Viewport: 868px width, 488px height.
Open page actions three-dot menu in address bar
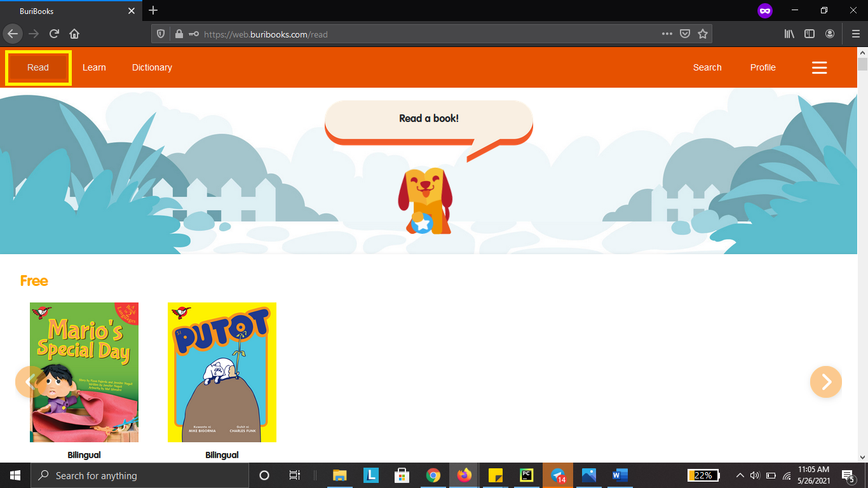[667, 34]
